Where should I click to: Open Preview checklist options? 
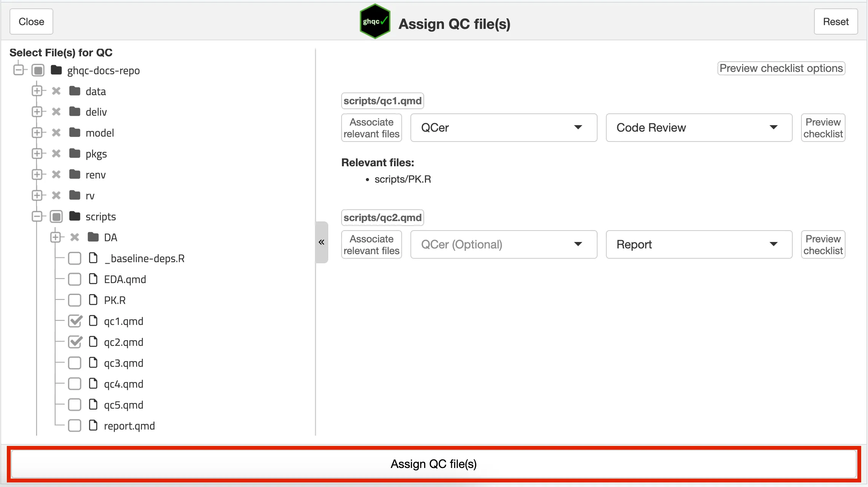[781, 68]
